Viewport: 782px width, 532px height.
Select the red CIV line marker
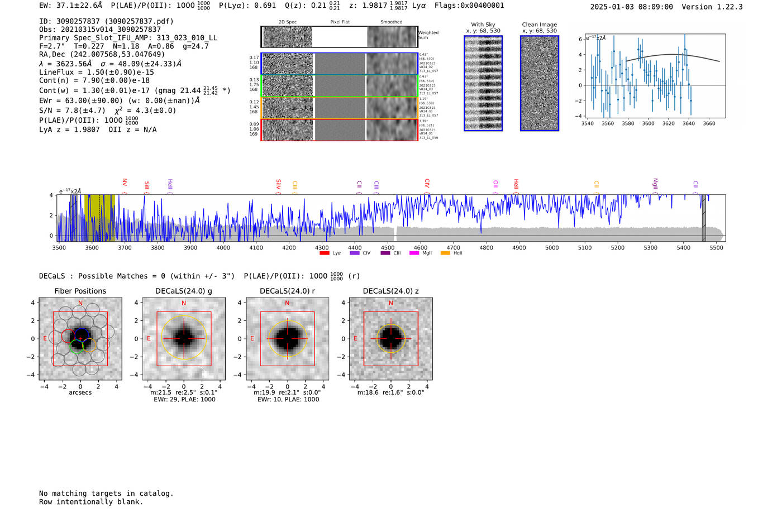coord(427,186)
